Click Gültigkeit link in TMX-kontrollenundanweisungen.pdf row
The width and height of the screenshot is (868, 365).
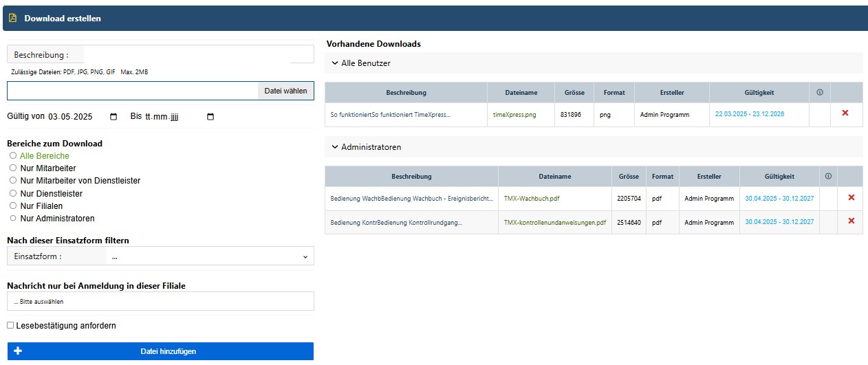tap(779, 221)
